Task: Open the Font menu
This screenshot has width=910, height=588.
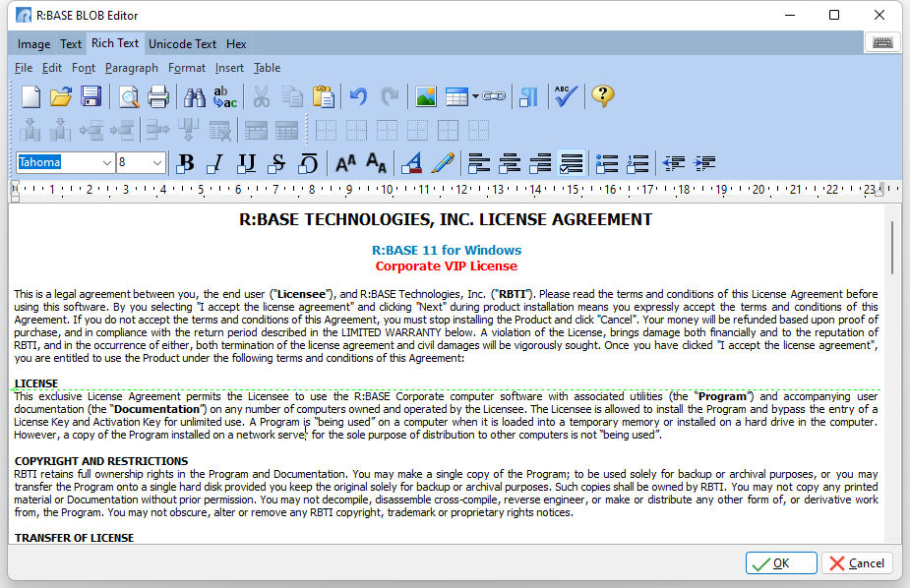Action: 84,68
